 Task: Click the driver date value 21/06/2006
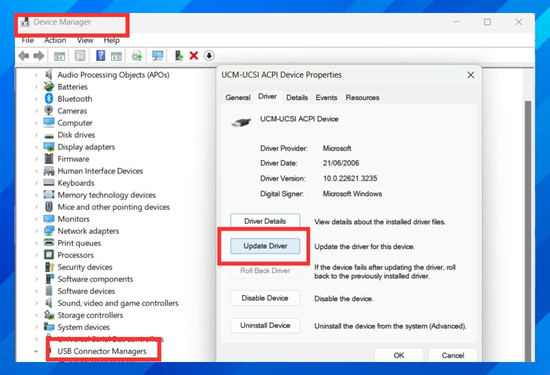pos(341,163)
